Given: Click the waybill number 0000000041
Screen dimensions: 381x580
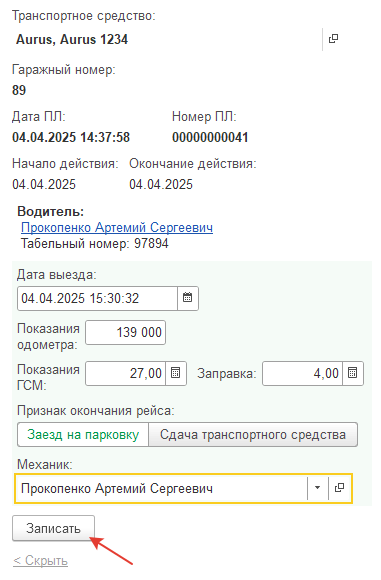Looking at the screenshot, I should [x=210, y=137].
